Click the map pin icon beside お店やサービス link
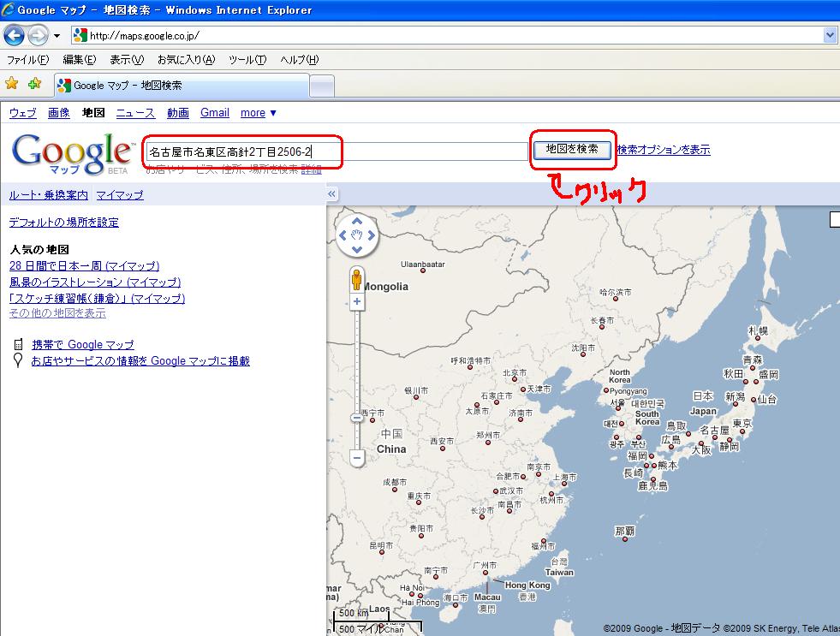Viewport: 840px width, 636px height. point(18,360)
